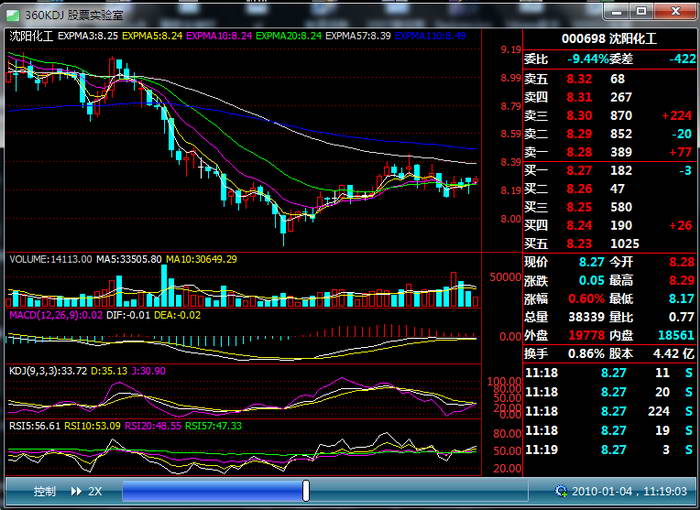Click the green RSI57:47.33 label
This screenshot has width=700, height=510.
click(213, 426)
